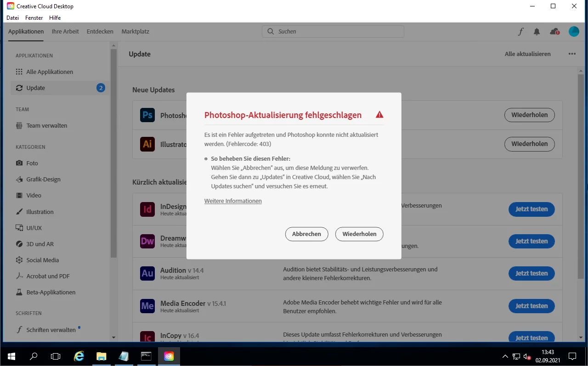The image size is (588, 366).
Task: Click the Audition Au app icon
Action: tap(147, 274)
